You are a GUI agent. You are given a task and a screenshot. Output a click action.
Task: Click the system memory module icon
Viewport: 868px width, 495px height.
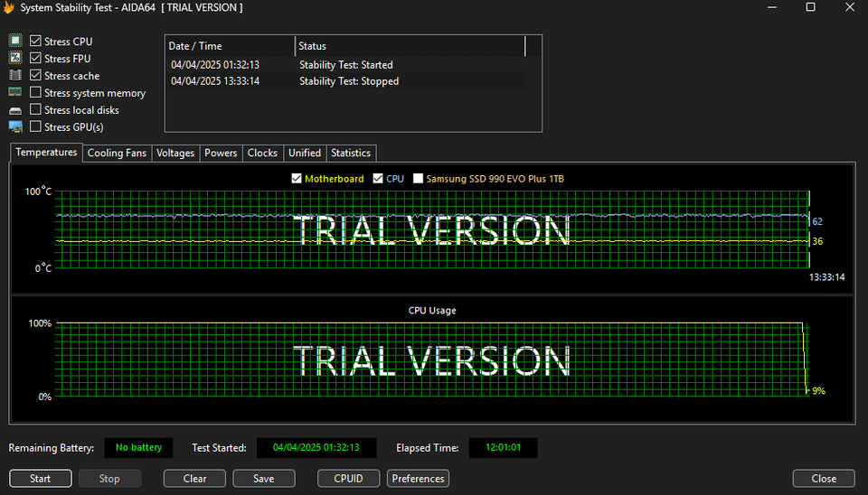click(15, 92)
